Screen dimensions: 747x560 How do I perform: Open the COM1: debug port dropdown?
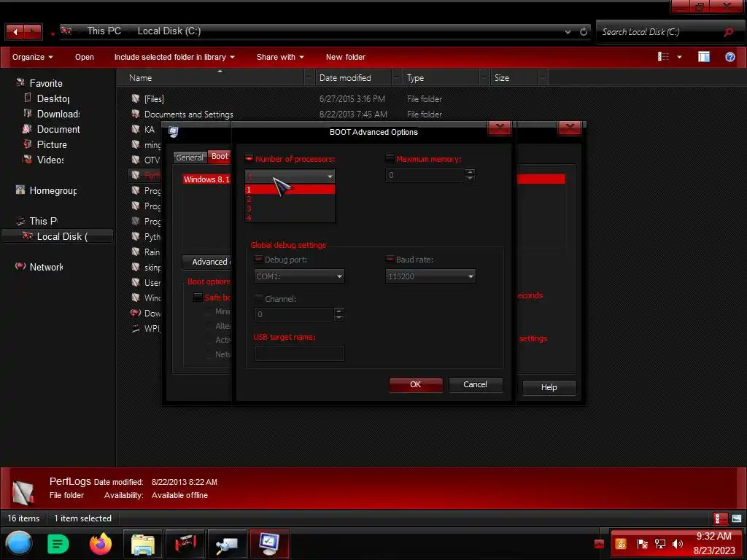pyautogui.click(x=299, y=276)
